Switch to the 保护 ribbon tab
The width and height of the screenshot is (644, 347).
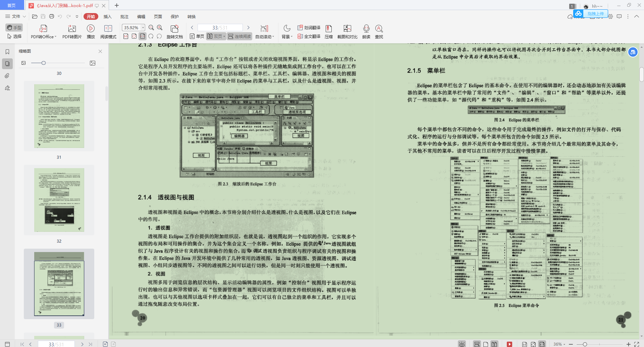coord(174,16)
